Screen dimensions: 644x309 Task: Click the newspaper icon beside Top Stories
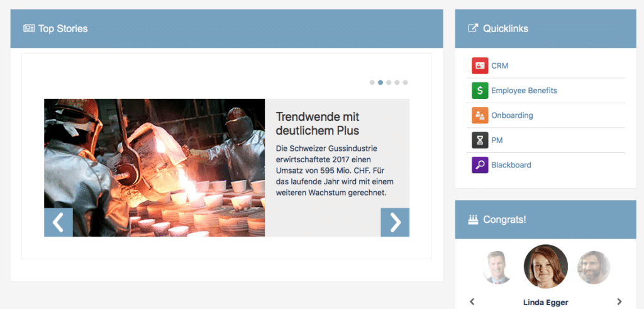click(29, 28)
